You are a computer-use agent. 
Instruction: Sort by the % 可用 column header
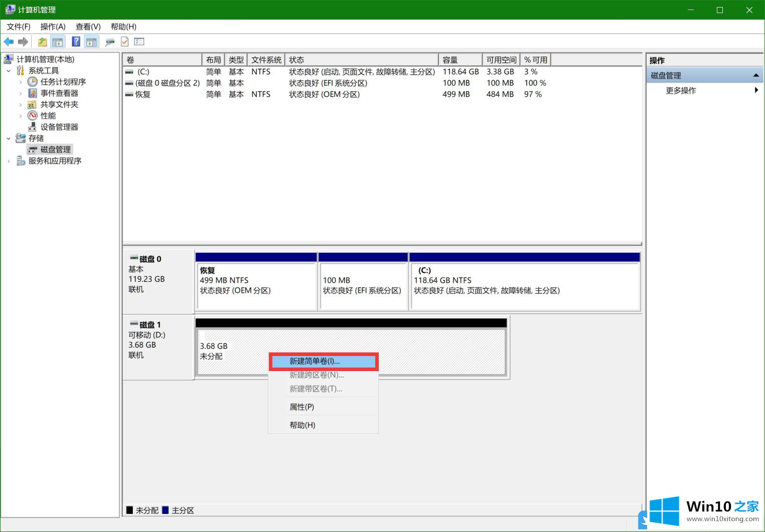pos(536,60)
